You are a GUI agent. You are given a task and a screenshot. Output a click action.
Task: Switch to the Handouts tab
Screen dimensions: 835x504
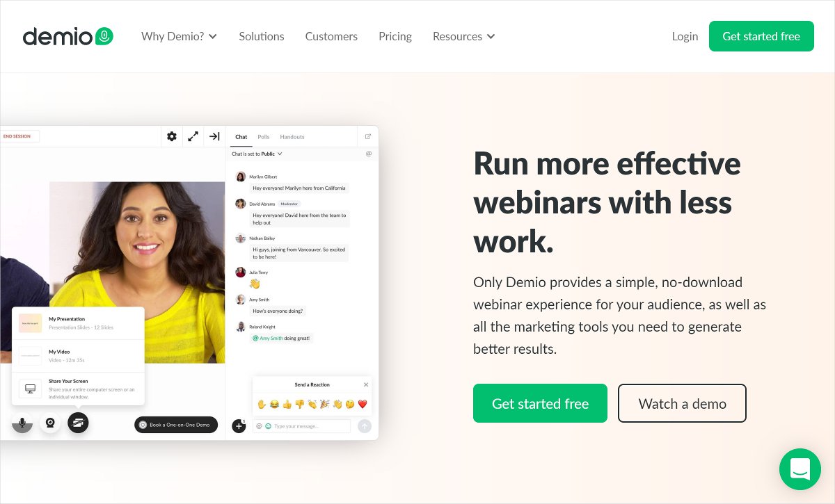point(292,137)
